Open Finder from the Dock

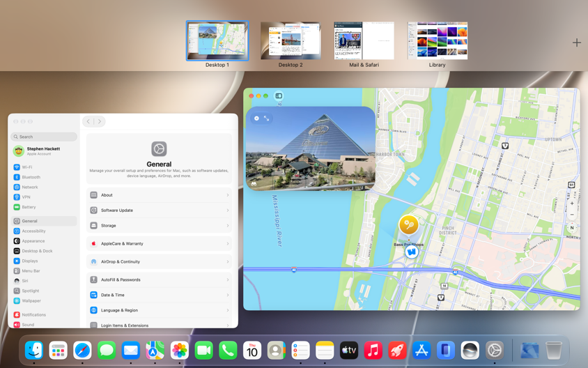pos(33,351)
